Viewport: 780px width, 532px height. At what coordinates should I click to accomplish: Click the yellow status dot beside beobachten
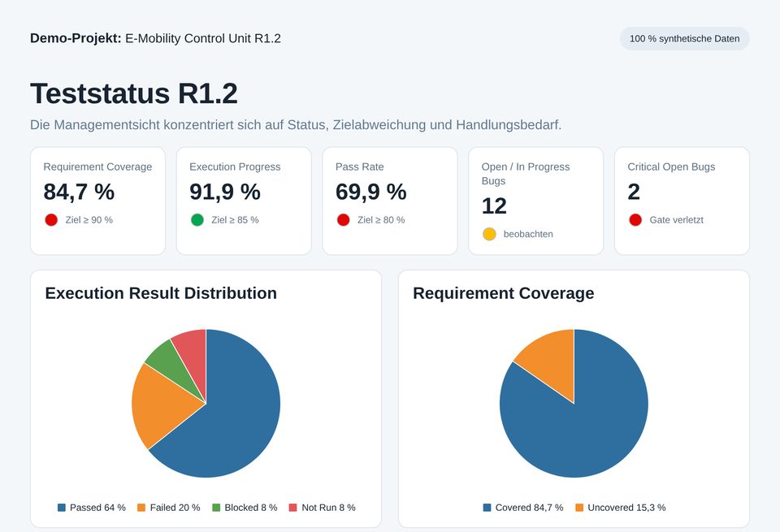coord(489,234)
